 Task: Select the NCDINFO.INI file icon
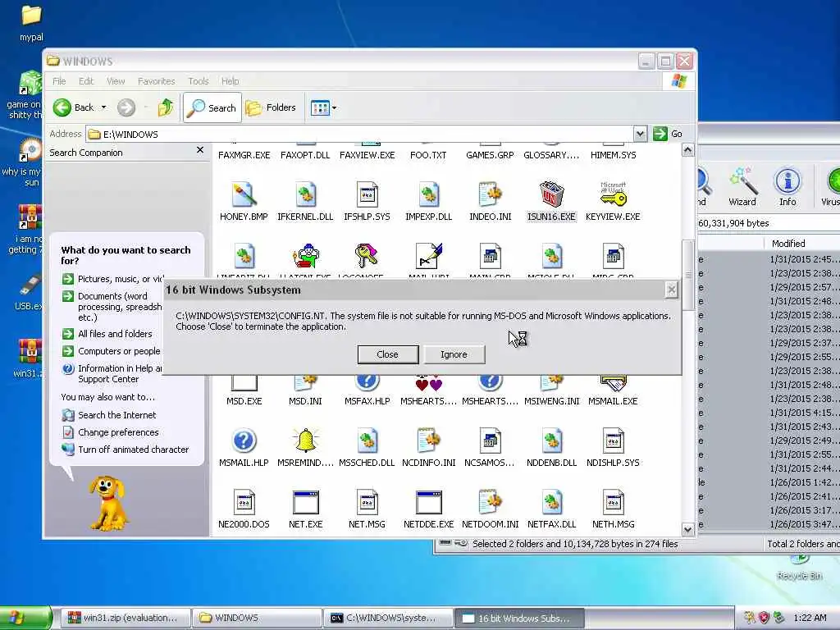(x=428, y=441)
